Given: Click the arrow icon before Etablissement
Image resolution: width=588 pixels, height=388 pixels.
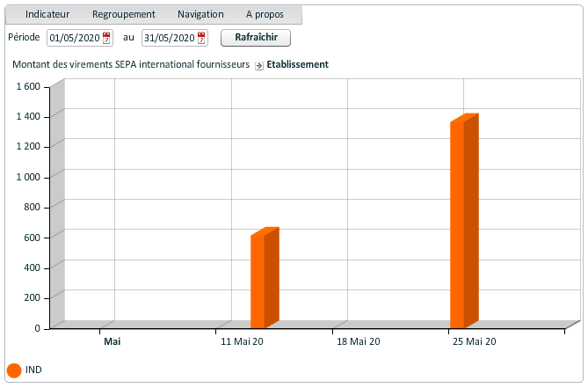Looking at the screenshot, I should [258, 66].
